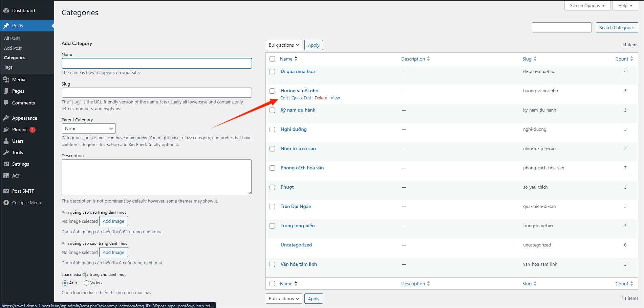Click the Media icon in sidebar
This screenshot has height=308, width=644.
(6, 79)
